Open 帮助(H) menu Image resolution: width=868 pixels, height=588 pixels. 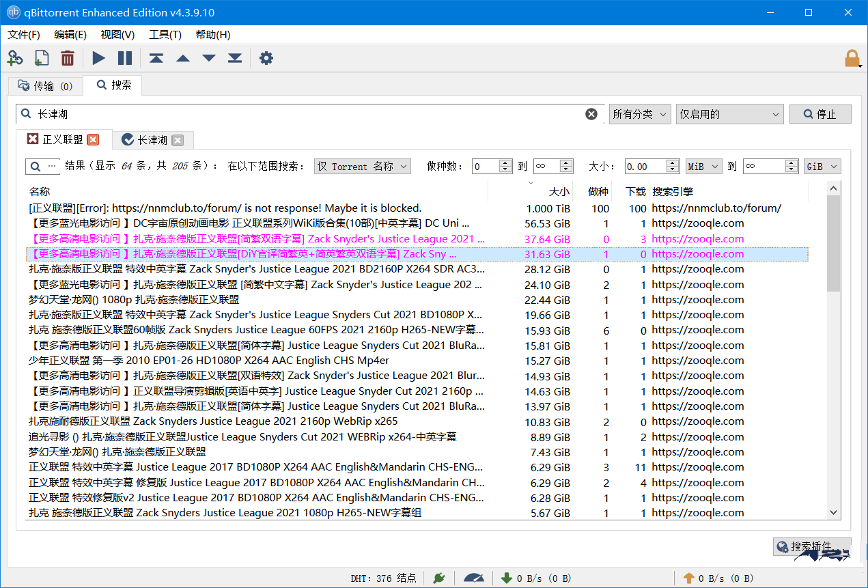pos(213,35)
